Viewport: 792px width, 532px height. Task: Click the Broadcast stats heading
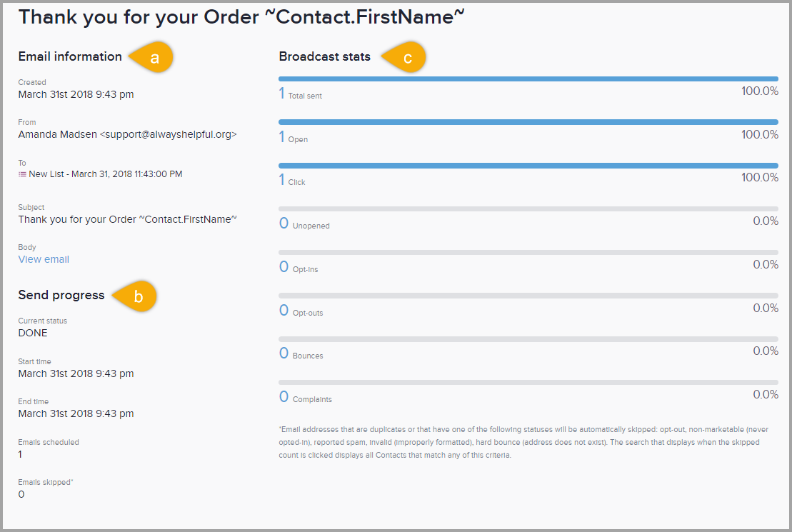pos(324,56)
